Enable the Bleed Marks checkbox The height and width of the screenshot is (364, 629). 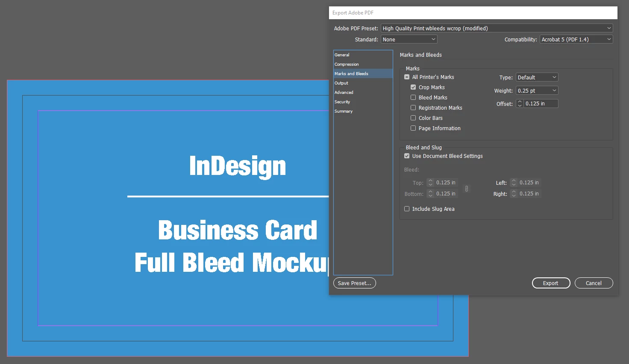pos(413,98)
